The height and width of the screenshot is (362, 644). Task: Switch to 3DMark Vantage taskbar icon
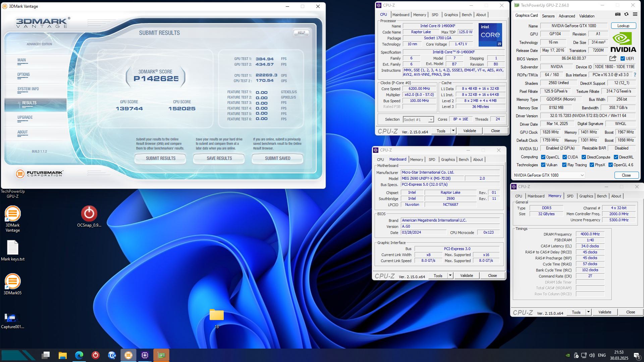click(x=128, y=355)
